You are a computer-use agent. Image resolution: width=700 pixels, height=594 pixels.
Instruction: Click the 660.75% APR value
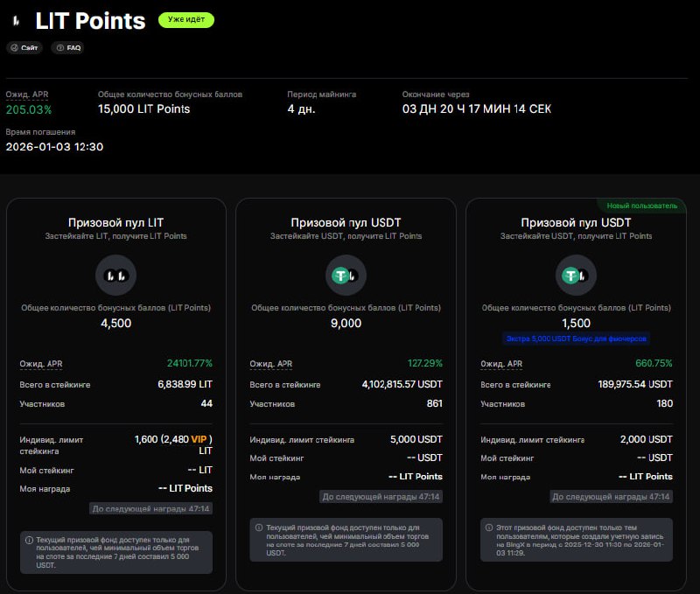(x=654, y=363)
